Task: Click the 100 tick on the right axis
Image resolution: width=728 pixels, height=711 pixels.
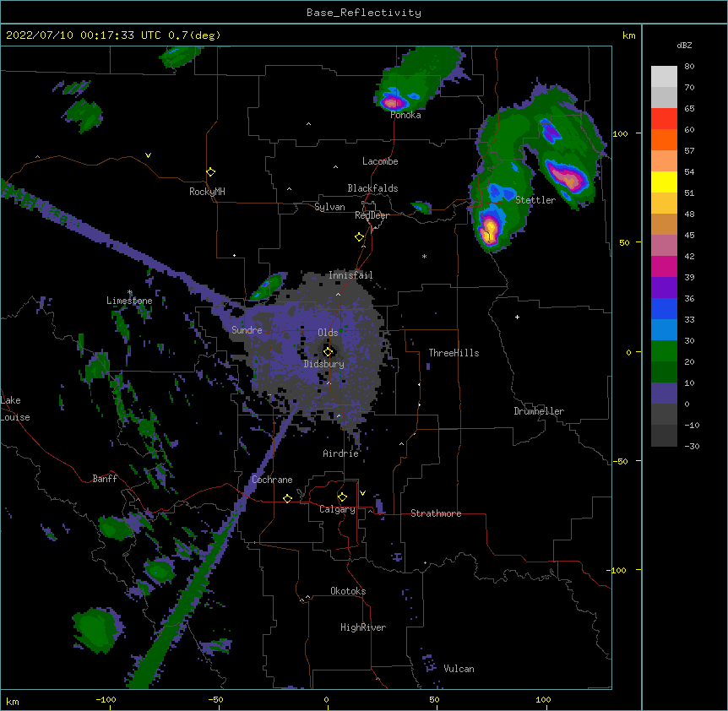Action: point(620,133)
